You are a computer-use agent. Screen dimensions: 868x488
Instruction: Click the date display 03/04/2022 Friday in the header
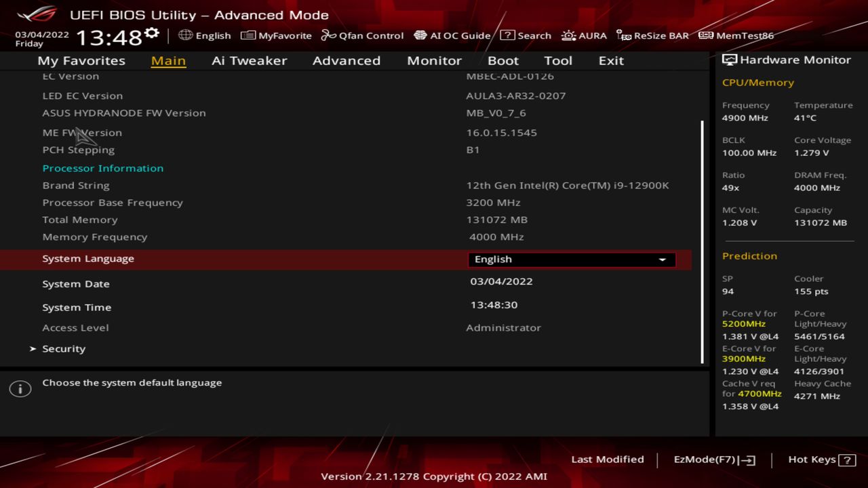pos(42,39)
